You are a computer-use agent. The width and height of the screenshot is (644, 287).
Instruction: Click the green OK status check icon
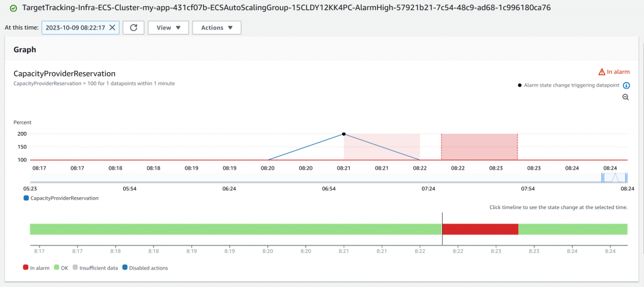point(13,8)
